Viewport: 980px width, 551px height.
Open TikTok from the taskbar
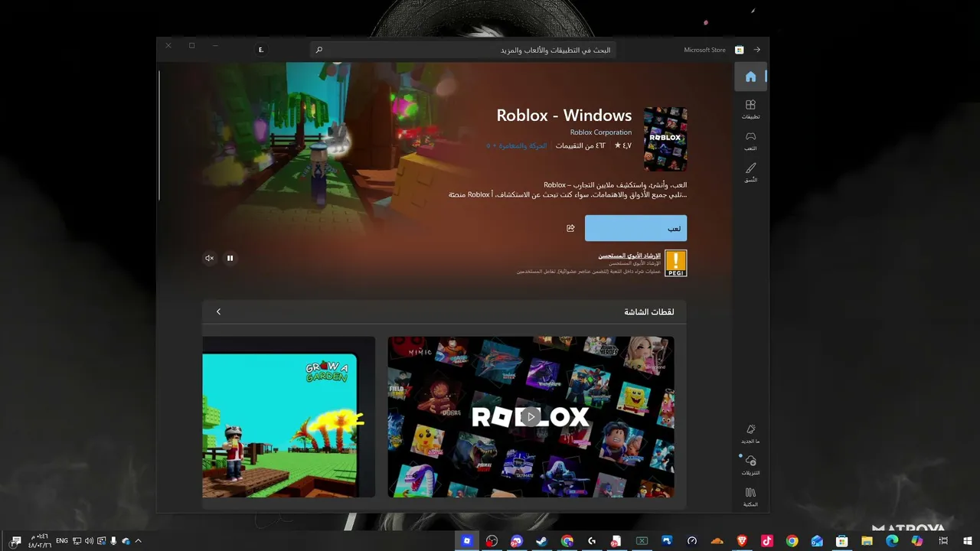tap(766, 541)
